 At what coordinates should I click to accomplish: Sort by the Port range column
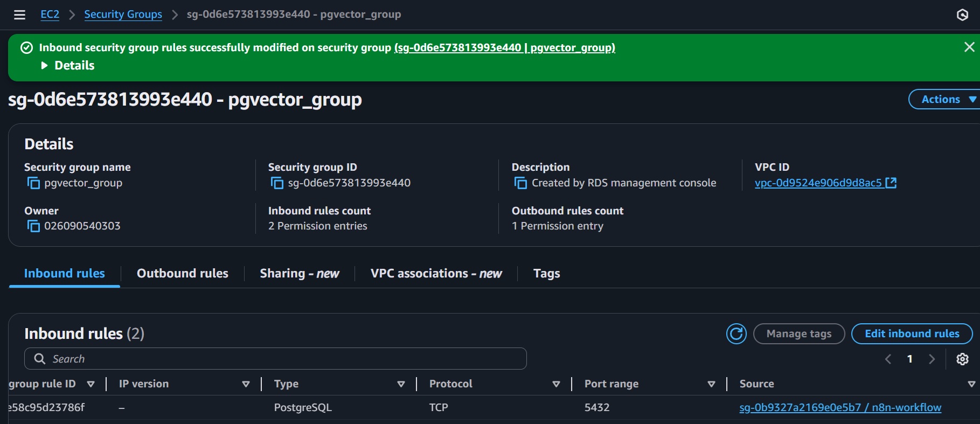(x=711, y=384)
